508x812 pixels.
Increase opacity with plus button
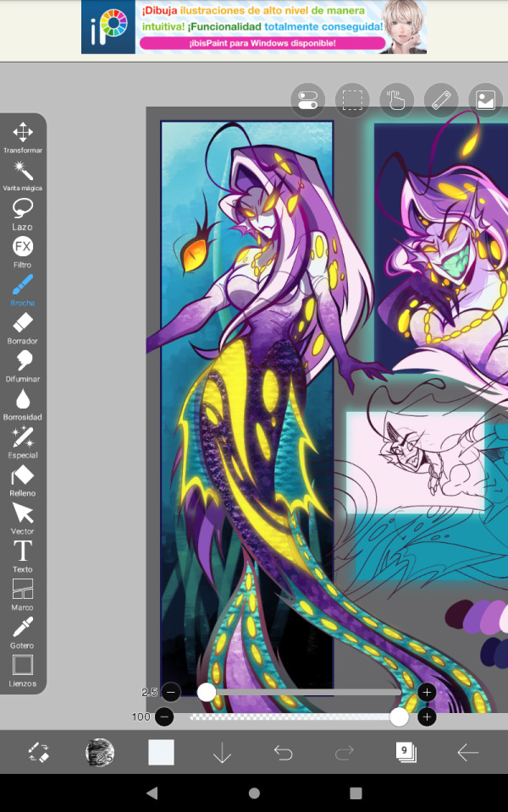427,716
